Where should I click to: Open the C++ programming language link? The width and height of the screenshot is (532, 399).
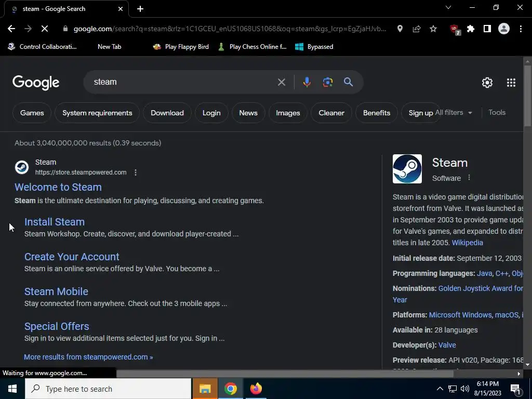tap(501, 273)
